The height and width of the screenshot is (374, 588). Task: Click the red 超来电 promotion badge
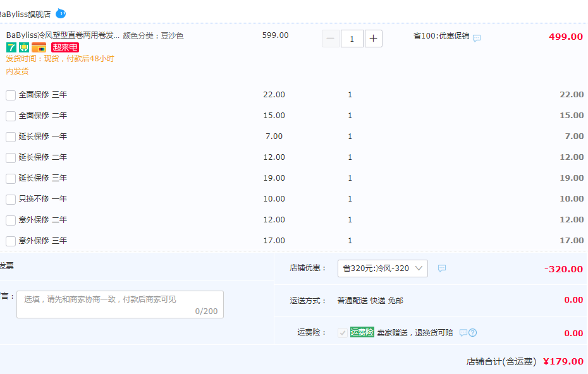pos(65,47)
